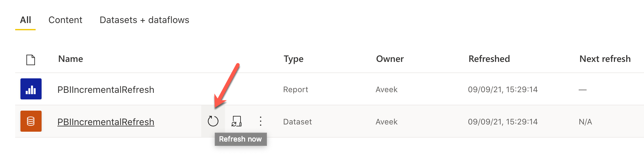Click the Report type cell
This screenshot has width=644, height=160.
click(x=295, y=90)
